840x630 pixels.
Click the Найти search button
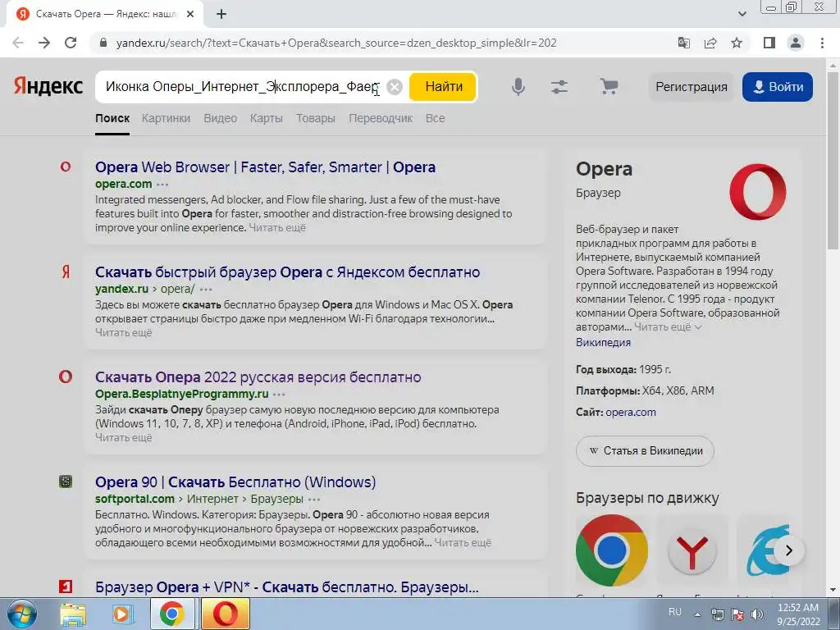pyautogui.click(x=443, y=87)
